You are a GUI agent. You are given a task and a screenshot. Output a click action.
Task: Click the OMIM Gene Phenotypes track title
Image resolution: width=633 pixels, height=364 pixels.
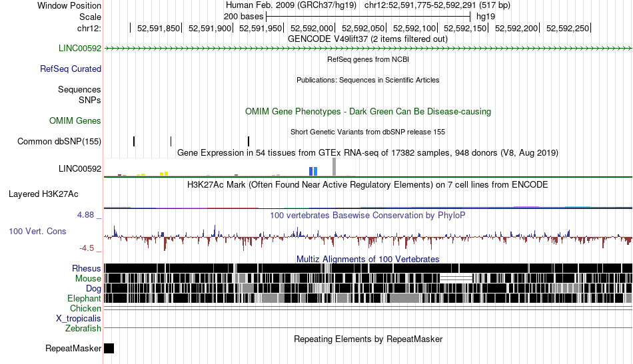coord(368,112)
